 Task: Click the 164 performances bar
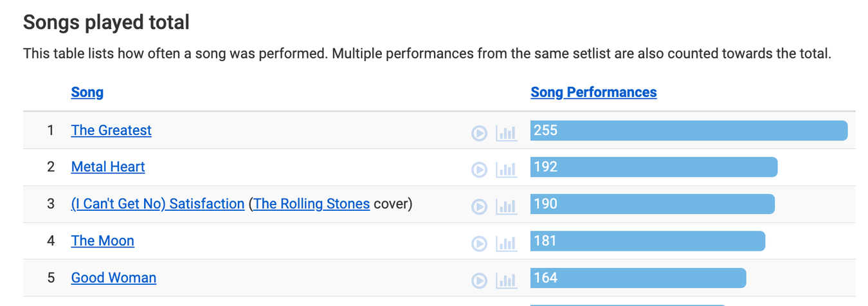[x=638, y=278]
